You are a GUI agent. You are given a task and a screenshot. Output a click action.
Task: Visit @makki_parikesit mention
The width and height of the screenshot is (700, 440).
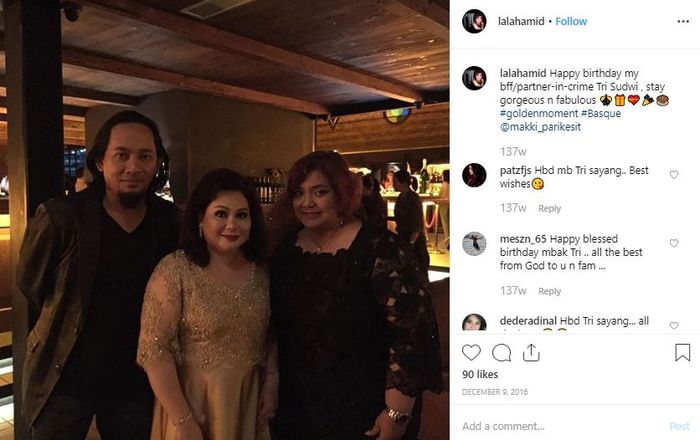[x=540, y=127]
